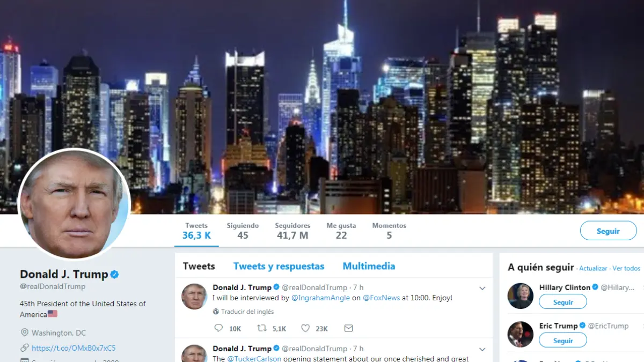The height and width of the screenshot is (362, 644).
Task: Switch to the Tweets y respuestas tab
Action: click(279, 266)
